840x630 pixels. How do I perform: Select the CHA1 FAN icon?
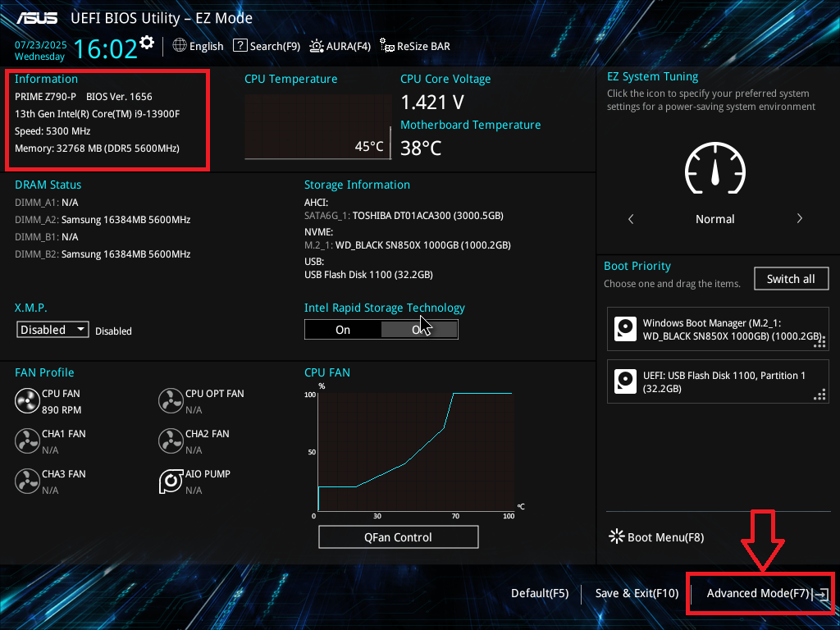tap(27, 441)
